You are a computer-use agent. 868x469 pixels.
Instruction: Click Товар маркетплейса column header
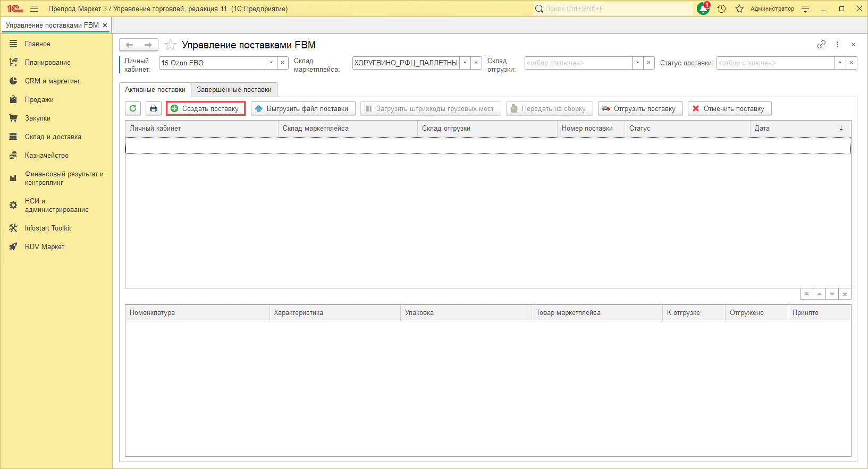(x=597, y=312)
